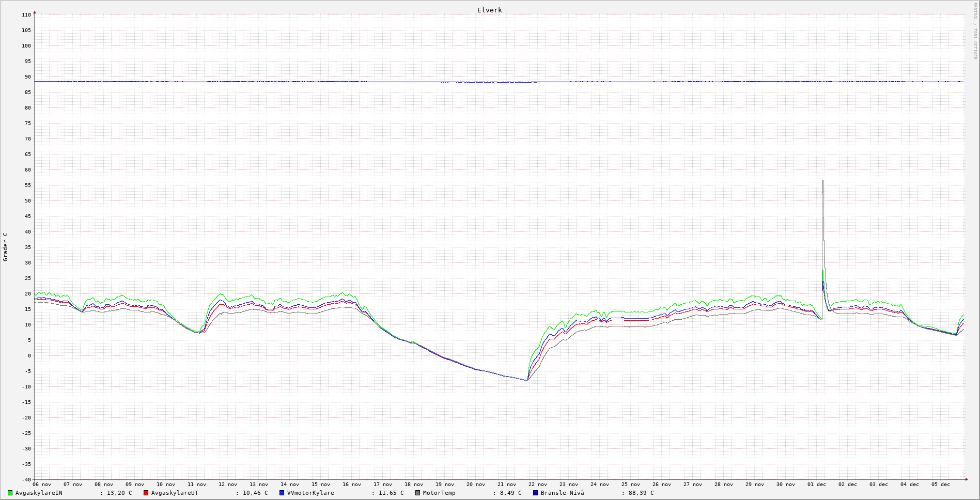Click the AvgaskylareIN legend label

[39, 493]
